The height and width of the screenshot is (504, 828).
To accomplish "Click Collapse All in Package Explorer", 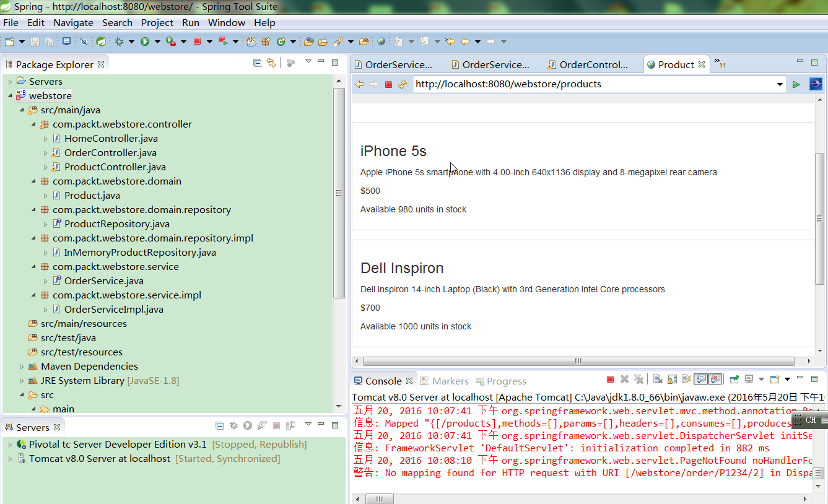I will [257, 63].
